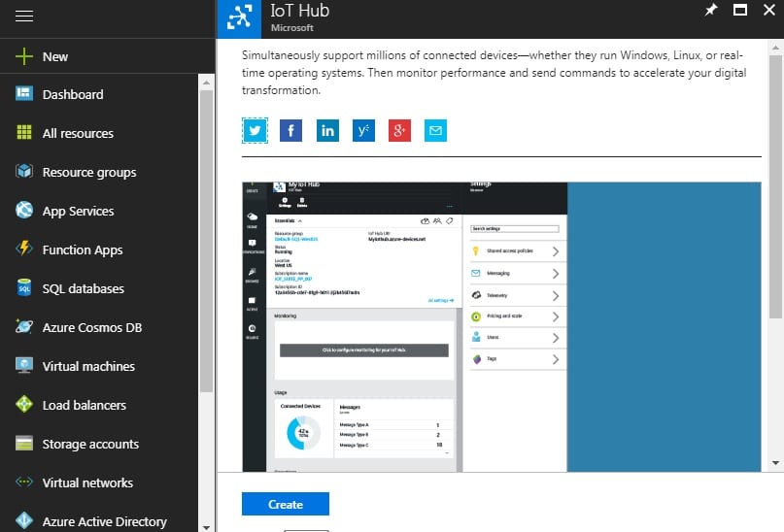
Task: Go to App Services
Action: (78, 211)
